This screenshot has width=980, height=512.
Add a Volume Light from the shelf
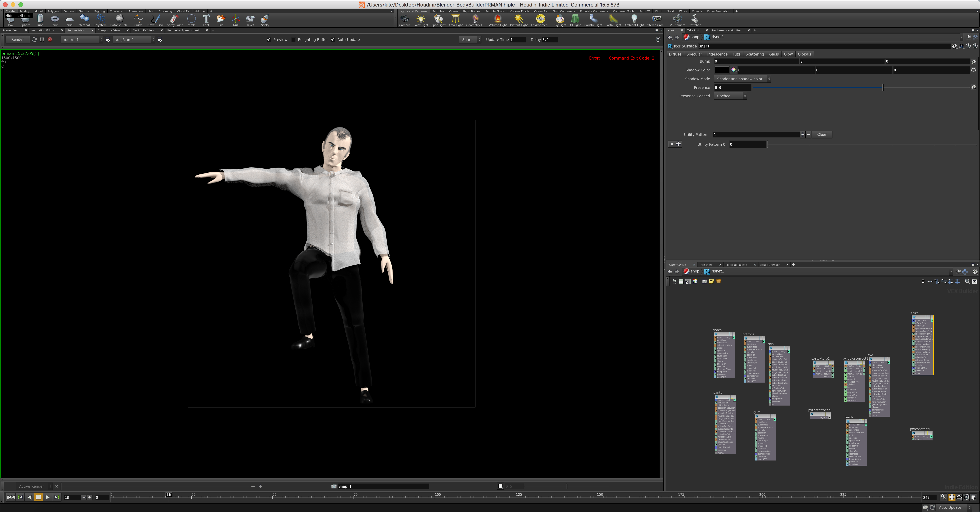[x=498, y=20]
